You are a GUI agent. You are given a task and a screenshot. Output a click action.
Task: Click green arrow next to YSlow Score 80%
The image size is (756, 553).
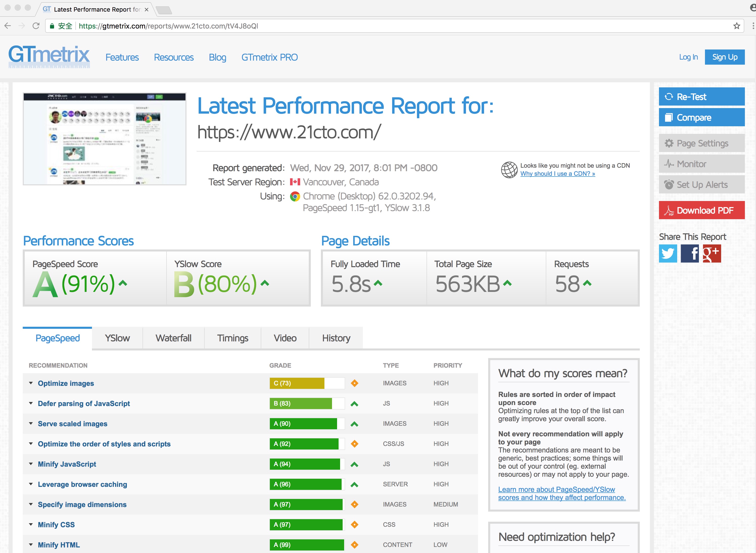click(x=265, y=283)
